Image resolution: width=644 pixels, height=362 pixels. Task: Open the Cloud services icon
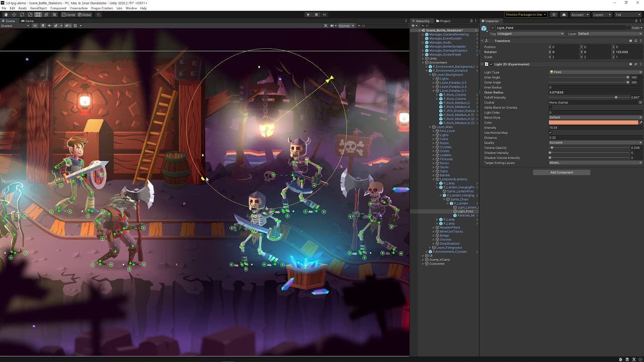[563, 15]
